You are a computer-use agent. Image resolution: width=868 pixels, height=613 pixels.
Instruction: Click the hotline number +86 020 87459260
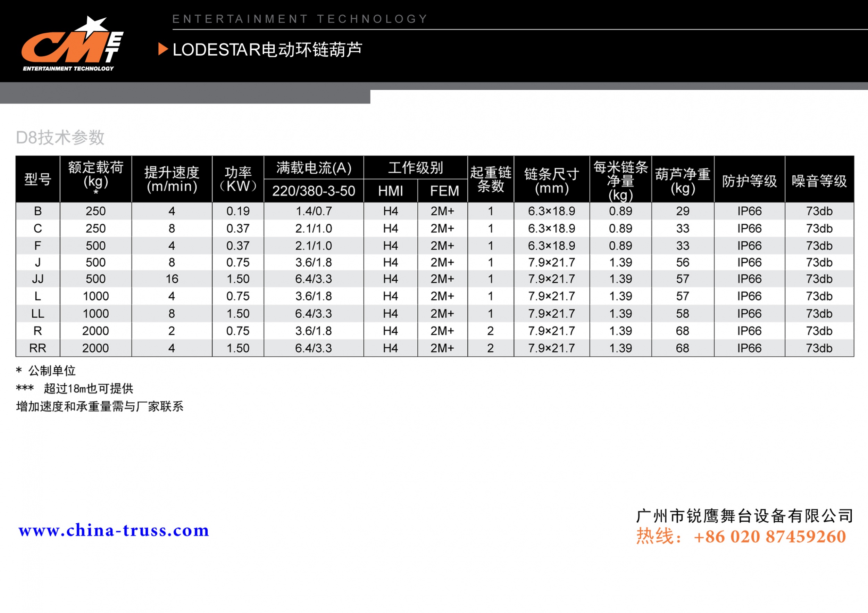(770, 537)
